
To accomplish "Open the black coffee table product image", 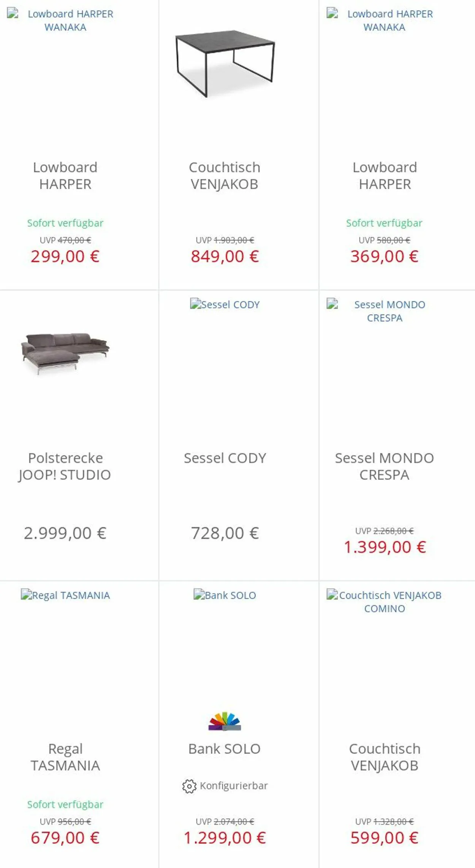I will 225,63.
